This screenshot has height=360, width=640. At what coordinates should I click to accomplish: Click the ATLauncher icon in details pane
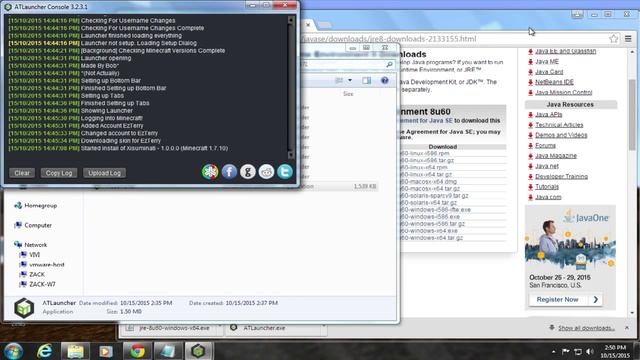[x=24, y=308]
